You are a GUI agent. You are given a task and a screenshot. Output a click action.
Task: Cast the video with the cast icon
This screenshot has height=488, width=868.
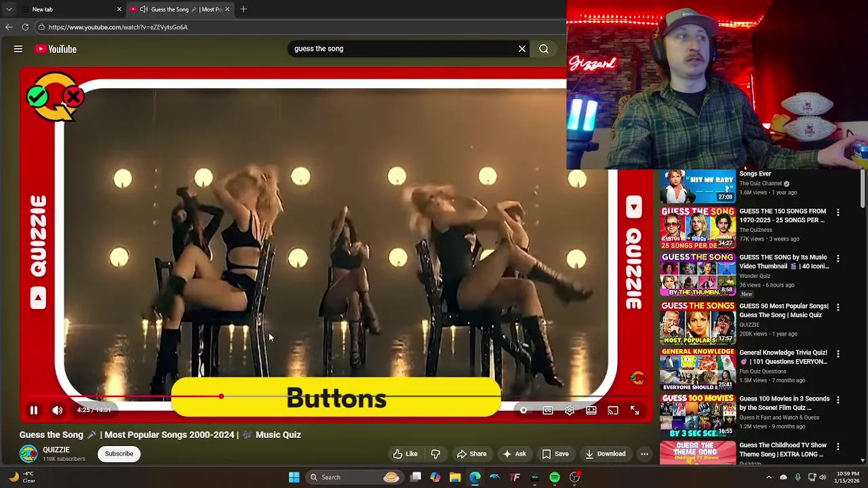[613, 410]
